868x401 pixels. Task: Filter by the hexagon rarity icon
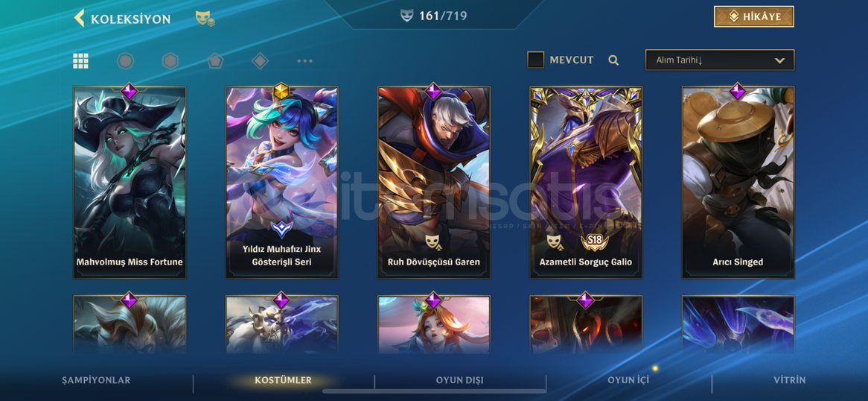[170, 61]
